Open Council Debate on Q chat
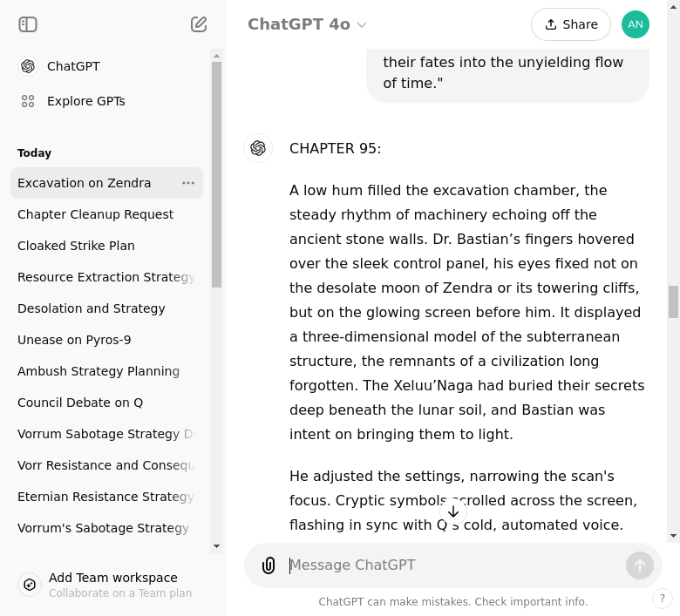 [x=80, y=403]
